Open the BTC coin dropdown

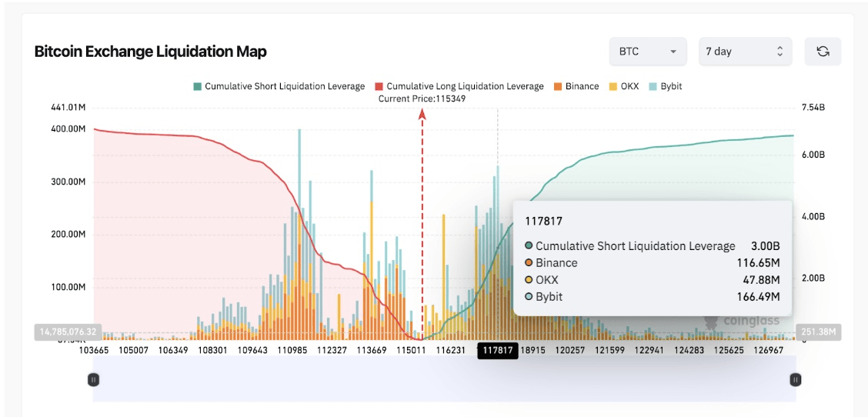pyautogui.click(x=648, y=52)
